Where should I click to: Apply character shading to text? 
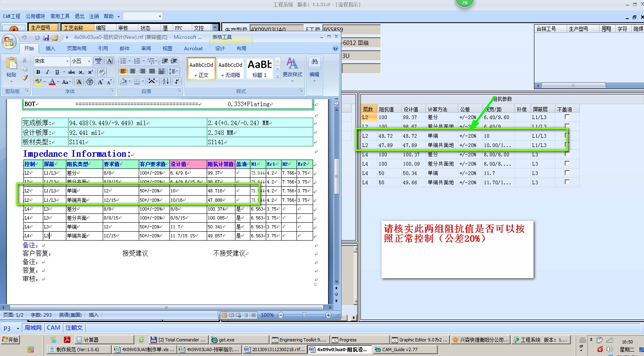click(x=79, y=82)
